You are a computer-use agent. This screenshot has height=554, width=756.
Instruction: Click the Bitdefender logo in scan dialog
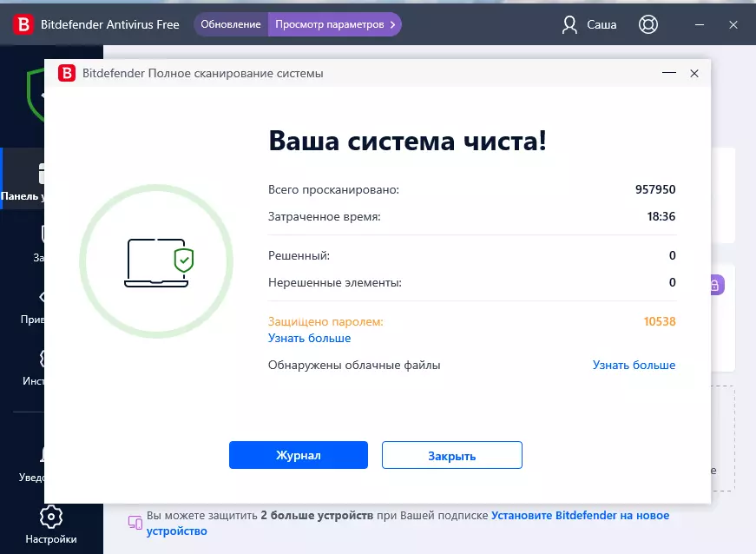[x=67, y=73]
